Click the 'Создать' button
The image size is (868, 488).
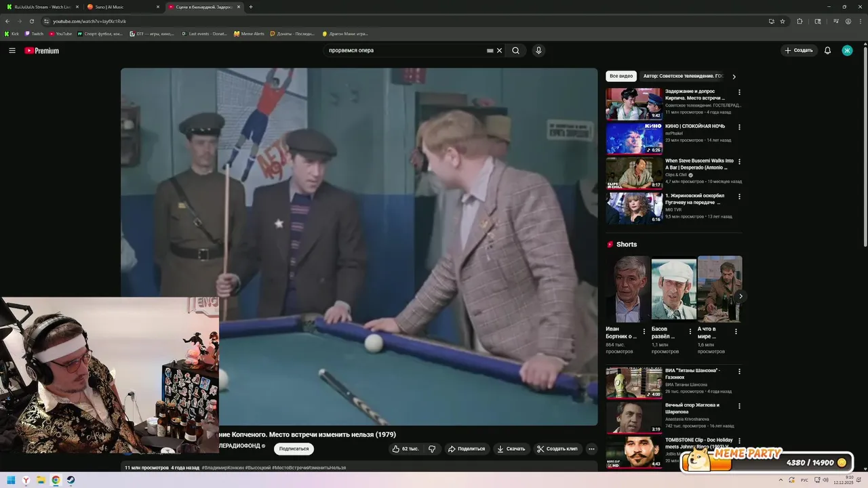pyautogui.click(x=798, y=50)
